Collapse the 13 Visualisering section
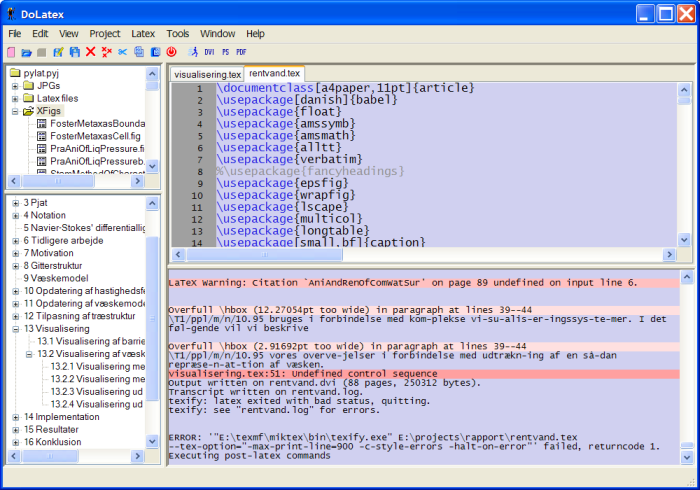 click(x=15, y=328)
